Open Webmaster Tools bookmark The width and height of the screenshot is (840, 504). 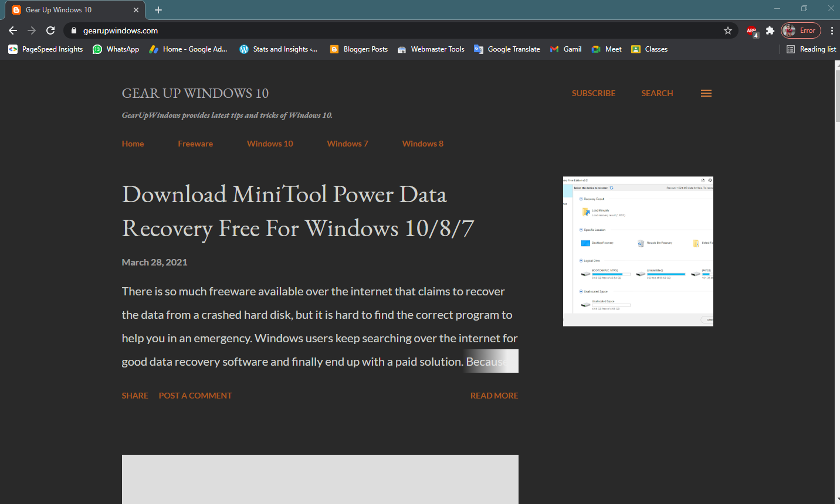431,49
